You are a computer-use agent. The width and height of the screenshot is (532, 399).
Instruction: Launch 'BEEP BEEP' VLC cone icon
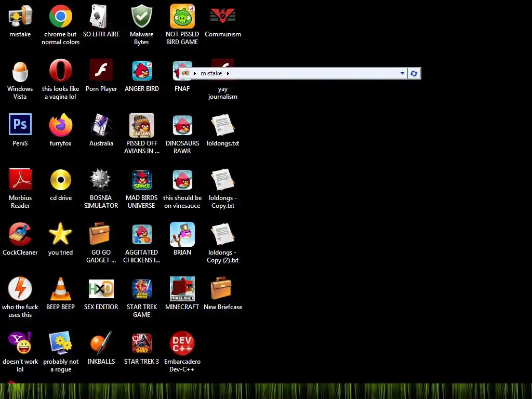click(x=60, y=289)
